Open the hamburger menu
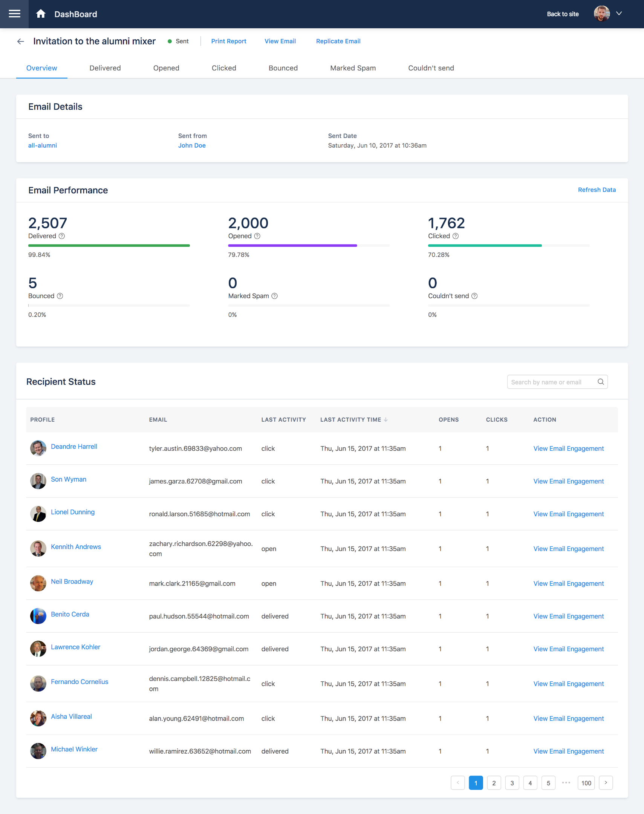 point(14,14)
